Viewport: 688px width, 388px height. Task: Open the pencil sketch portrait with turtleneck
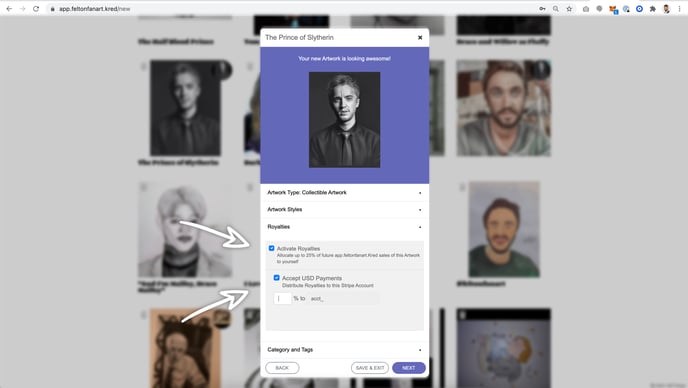coord(185,230)
